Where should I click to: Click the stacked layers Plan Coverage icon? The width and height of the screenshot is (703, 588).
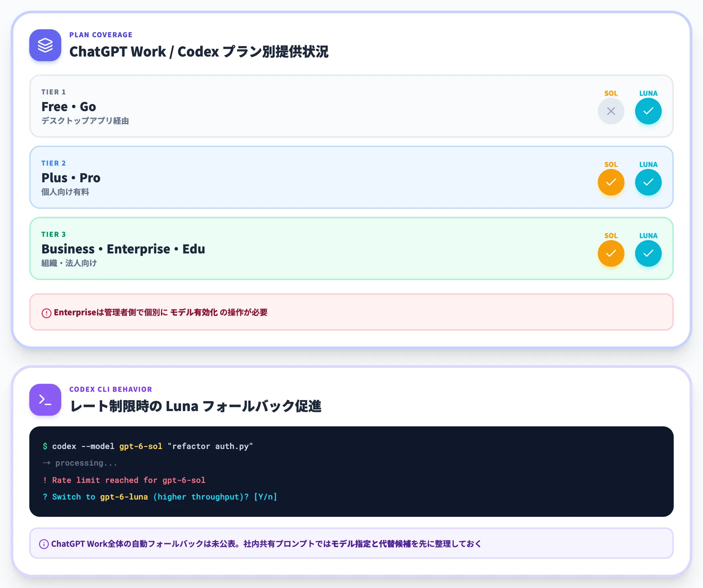[45, 45]
